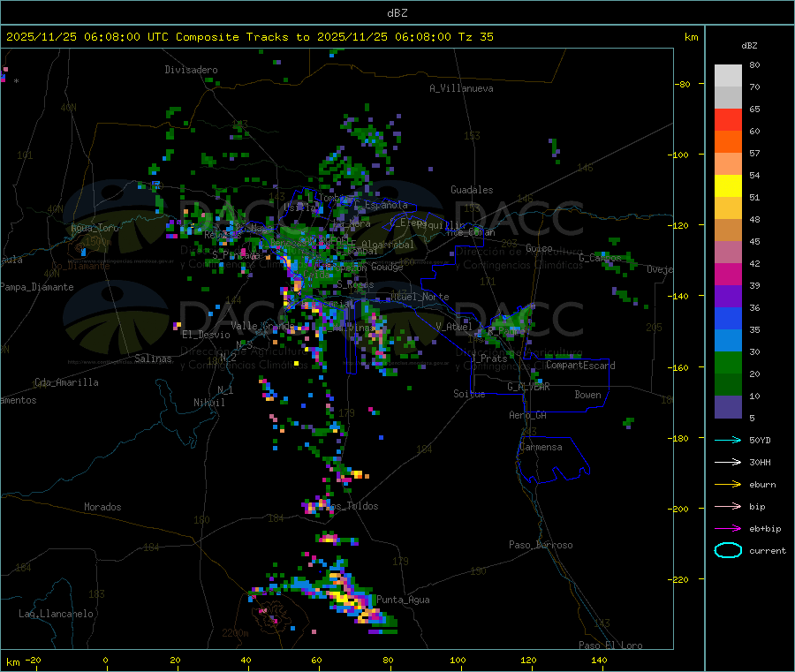Click the Atuel_Norte map label
The image size is (795, 672).
[420, 297]
